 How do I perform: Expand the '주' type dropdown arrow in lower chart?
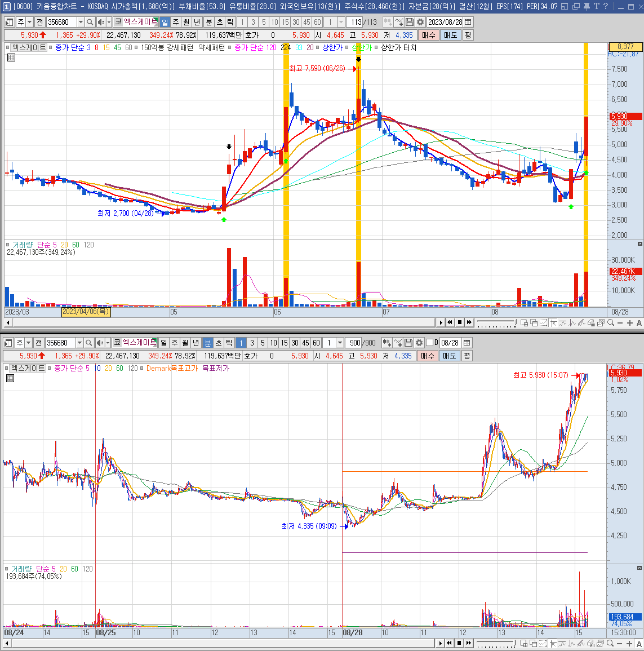click(x=28, y=343)
